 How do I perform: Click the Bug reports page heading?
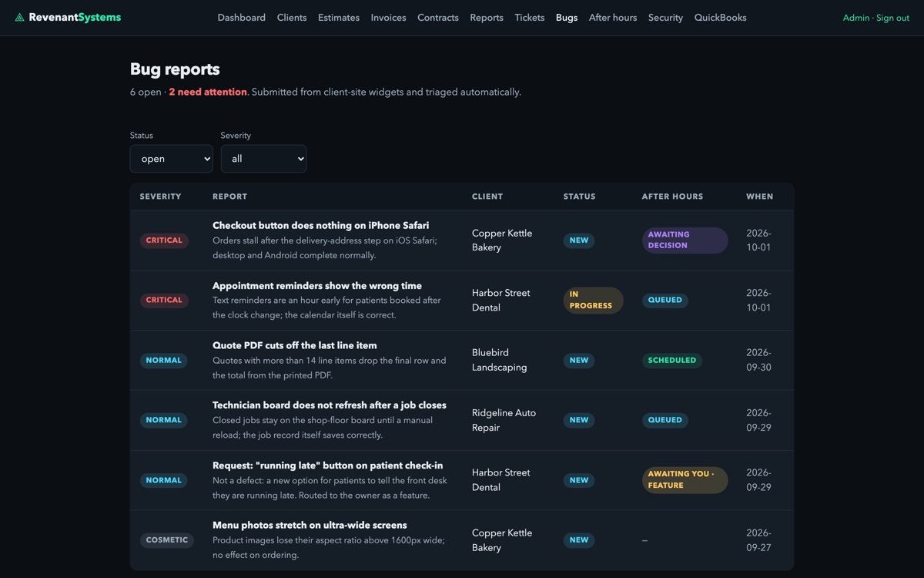tap(175, 69)
